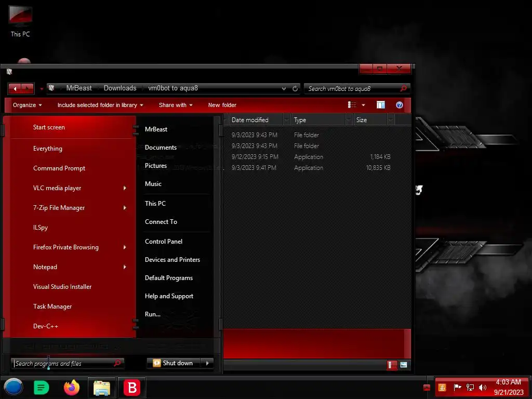The height and width of the screenshot is (399, 532).
Task: Expand Firefox Private Browsing submenu arrow
Action: (x=125, y=247)
